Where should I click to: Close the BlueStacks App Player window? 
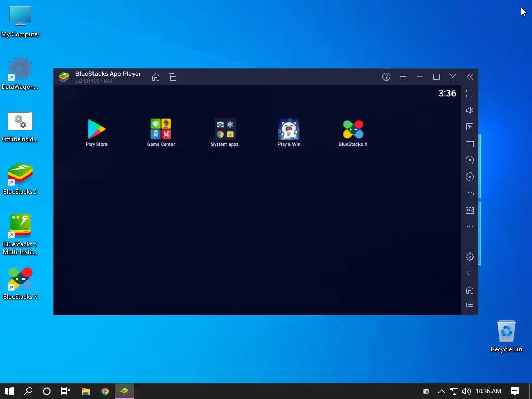point(453,77)
